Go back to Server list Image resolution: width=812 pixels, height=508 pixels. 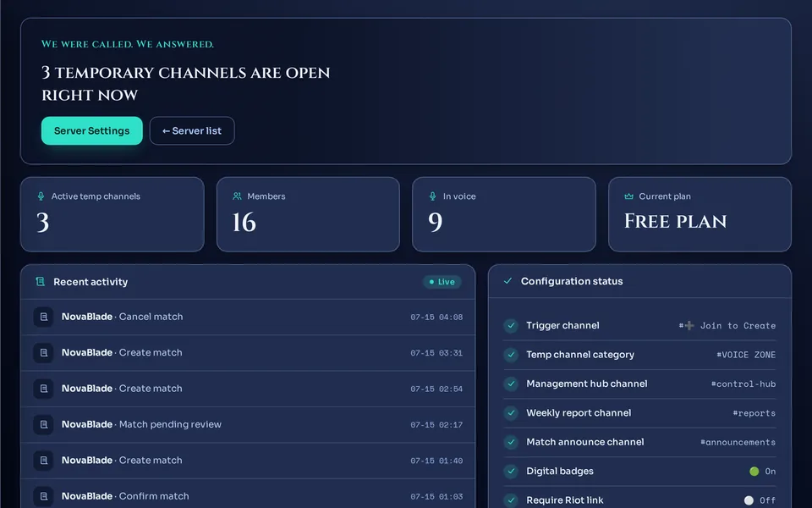click(x=192, y=130)
